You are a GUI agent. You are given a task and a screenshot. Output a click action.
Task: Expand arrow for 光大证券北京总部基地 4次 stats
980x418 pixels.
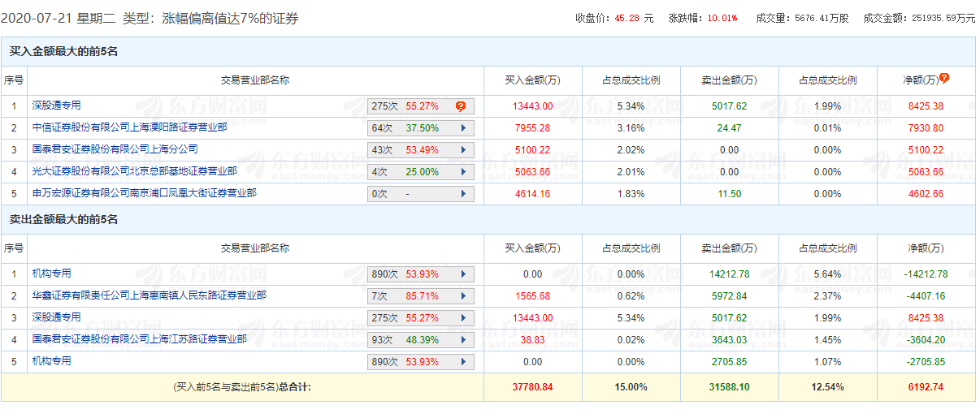click(x=463, y=172)
